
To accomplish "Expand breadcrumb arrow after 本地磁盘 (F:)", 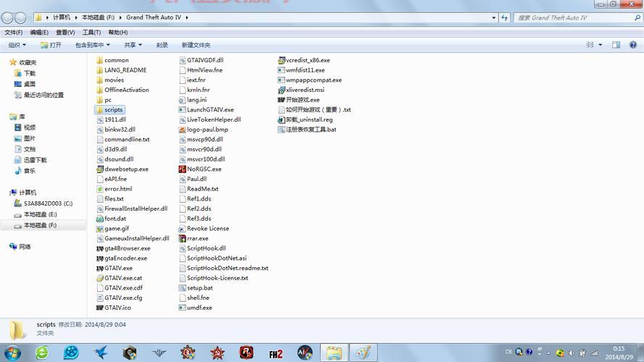I will coord(120,17).
